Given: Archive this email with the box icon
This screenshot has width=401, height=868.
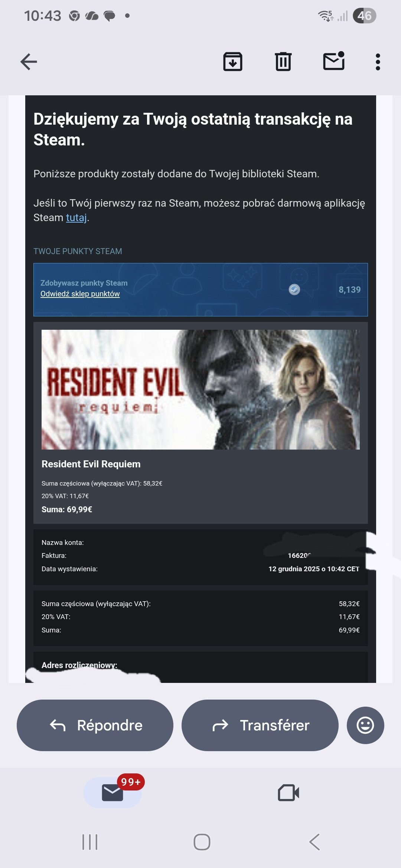Looking at the screenshot, I should [233, 62].
